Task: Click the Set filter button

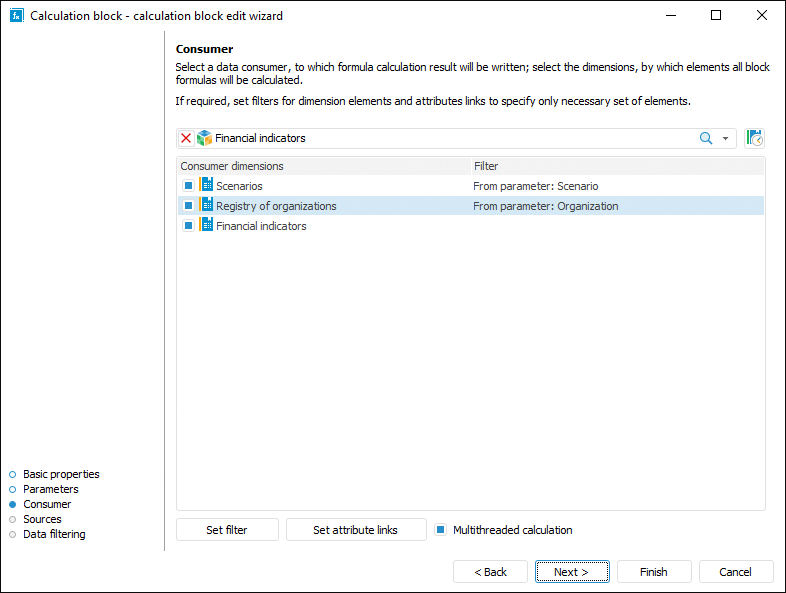Action: (227, 530)
